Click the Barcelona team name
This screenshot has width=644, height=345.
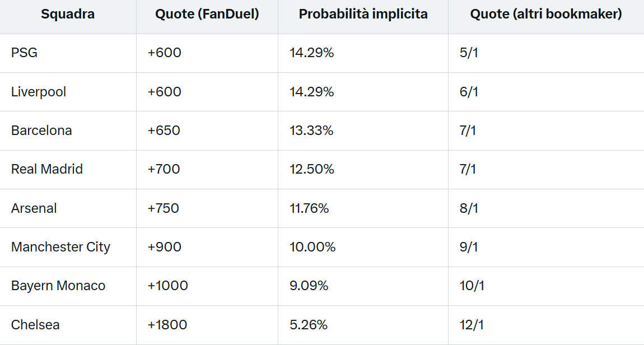point(41,130)
